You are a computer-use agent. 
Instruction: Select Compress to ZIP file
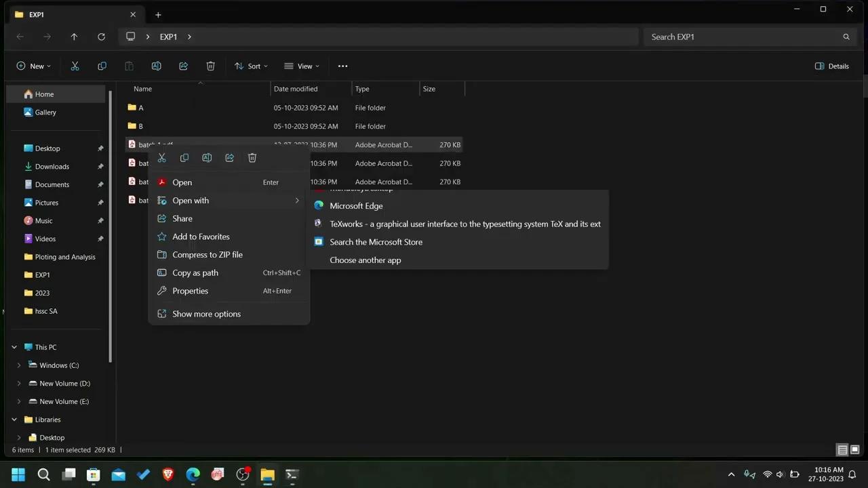[207, 255]
